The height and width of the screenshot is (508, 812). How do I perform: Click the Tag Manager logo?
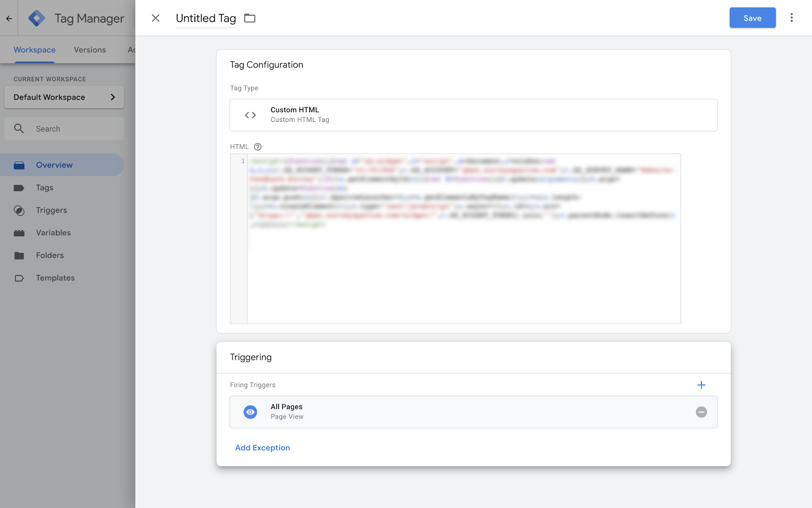pos(37,18)
